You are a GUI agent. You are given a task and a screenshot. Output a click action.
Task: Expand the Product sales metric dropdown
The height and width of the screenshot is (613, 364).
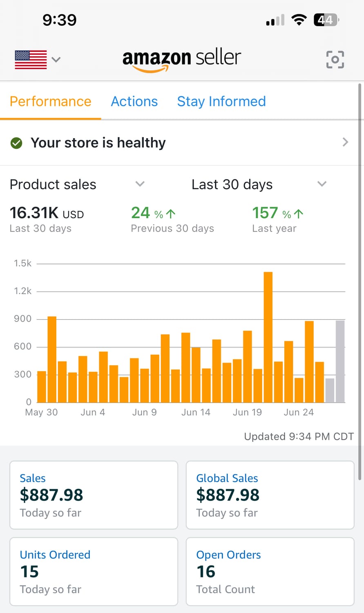(140, 184)
